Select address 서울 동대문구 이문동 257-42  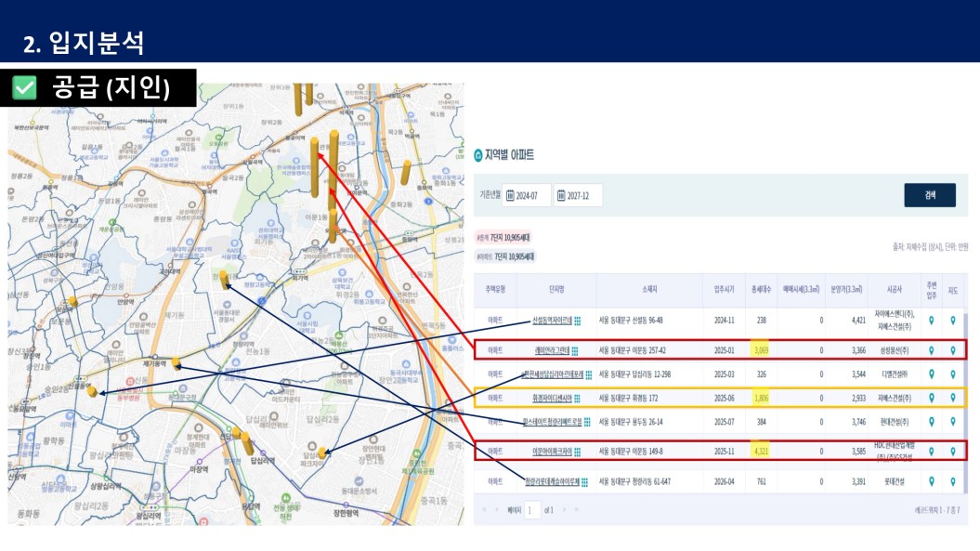[x=632, y=351]
